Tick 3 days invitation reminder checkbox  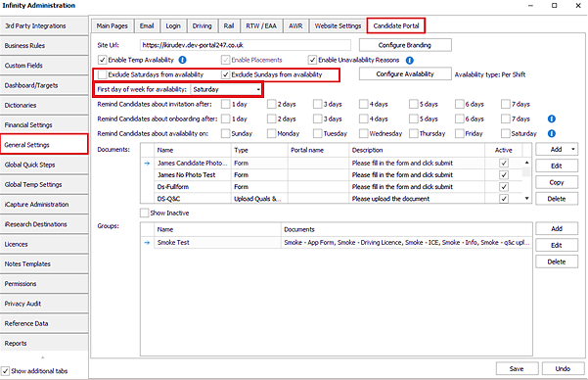point(318,104)
